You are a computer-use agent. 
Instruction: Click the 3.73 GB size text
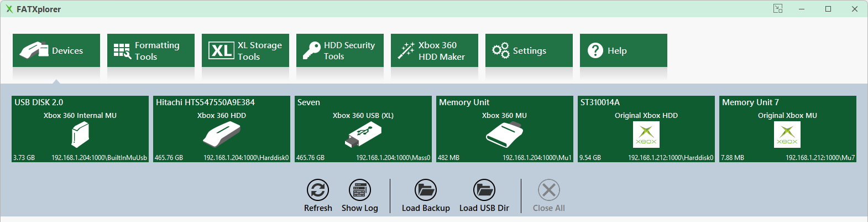tap(24, 158)
